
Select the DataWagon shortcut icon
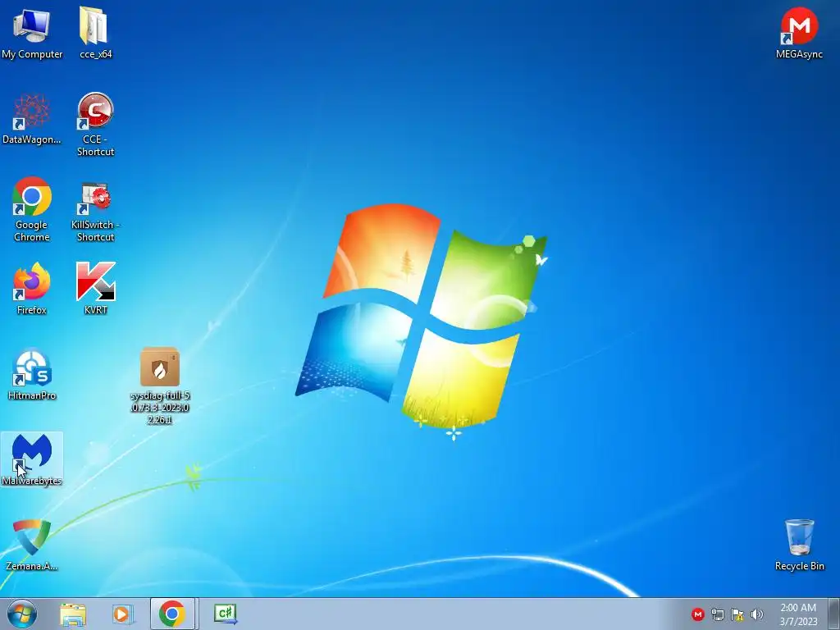pos(32,119)
